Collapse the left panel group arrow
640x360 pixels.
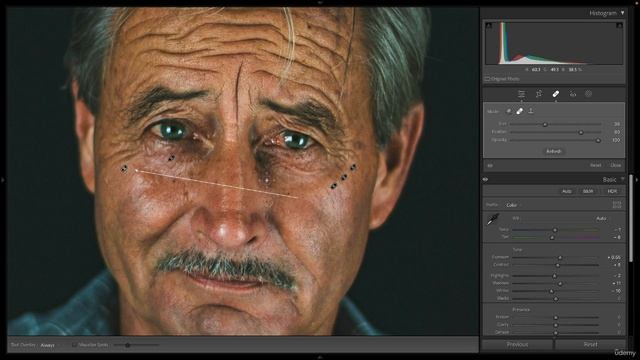[x=3, y=180]
